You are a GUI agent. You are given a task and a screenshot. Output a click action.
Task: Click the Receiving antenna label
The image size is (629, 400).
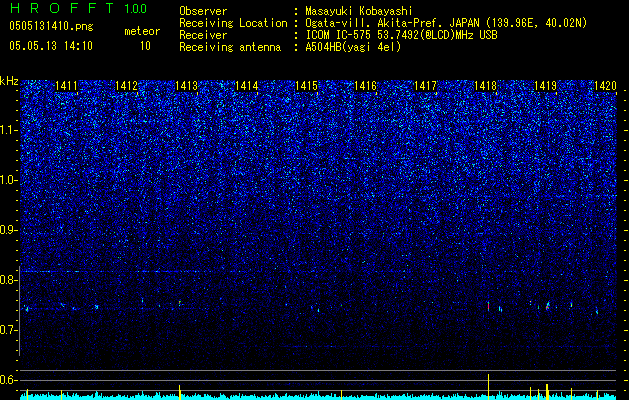point(230,47)
